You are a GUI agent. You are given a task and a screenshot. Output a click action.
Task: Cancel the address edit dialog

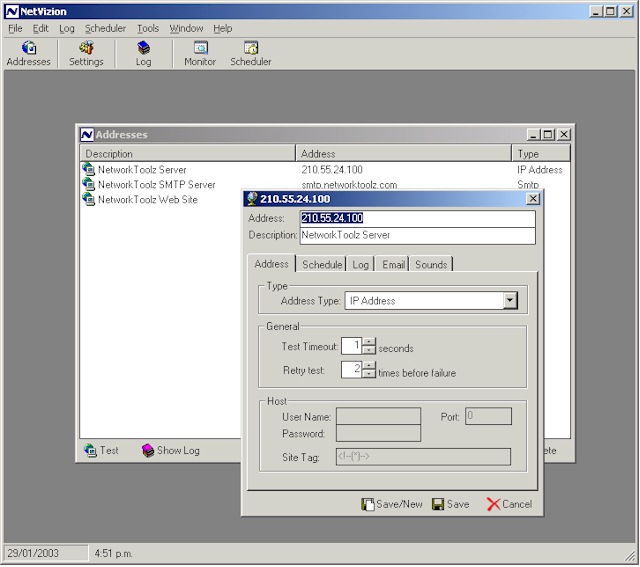click(509, 504)
